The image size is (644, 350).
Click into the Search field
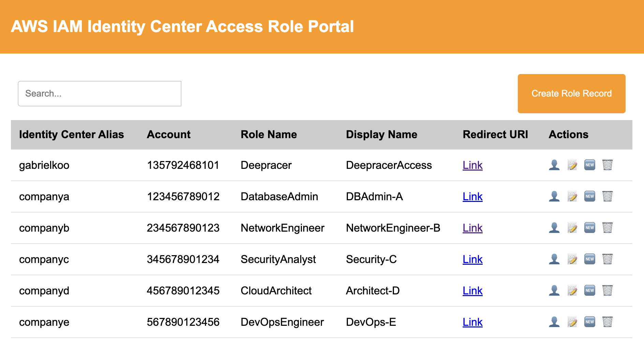point(99,93)
